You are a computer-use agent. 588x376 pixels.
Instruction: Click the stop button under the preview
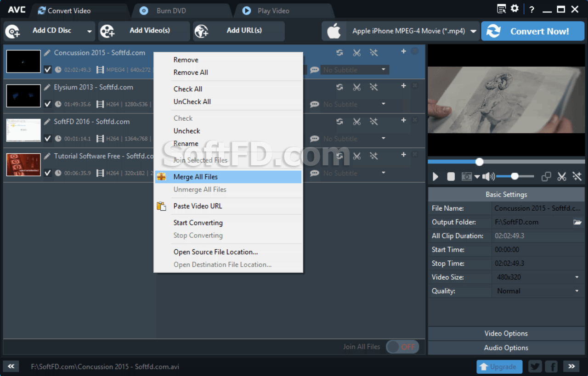[451, 177]
